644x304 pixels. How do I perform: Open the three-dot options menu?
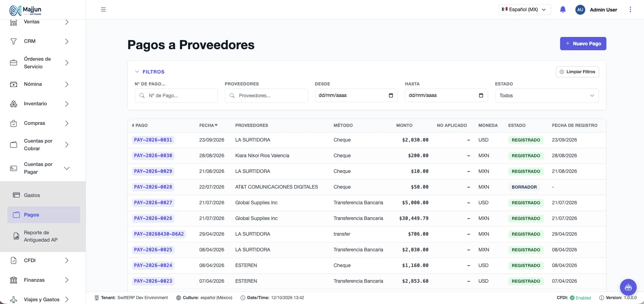[x=630, y=10]
